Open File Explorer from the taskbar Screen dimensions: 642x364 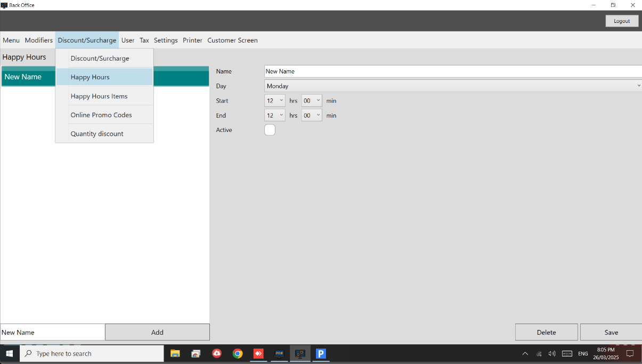[175, 353]
